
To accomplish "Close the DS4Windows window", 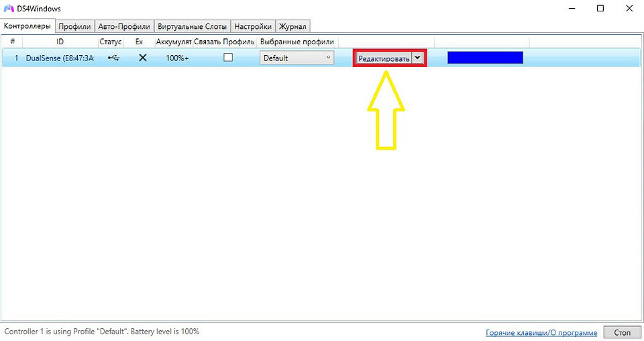I will coord(630,9).
